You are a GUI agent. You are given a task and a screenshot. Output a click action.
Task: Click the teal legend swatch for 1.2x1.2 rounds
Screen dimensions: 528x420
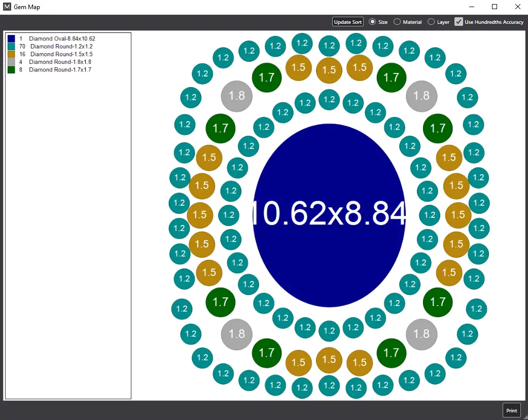(x=11, y=46)
